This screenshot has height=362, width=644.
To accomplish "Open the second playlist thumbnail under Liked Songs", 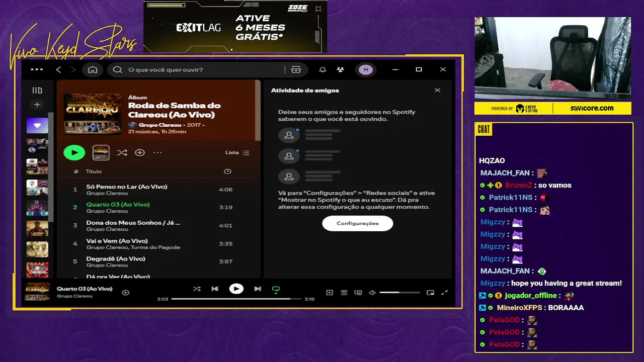I will click(x=37, y=146).
